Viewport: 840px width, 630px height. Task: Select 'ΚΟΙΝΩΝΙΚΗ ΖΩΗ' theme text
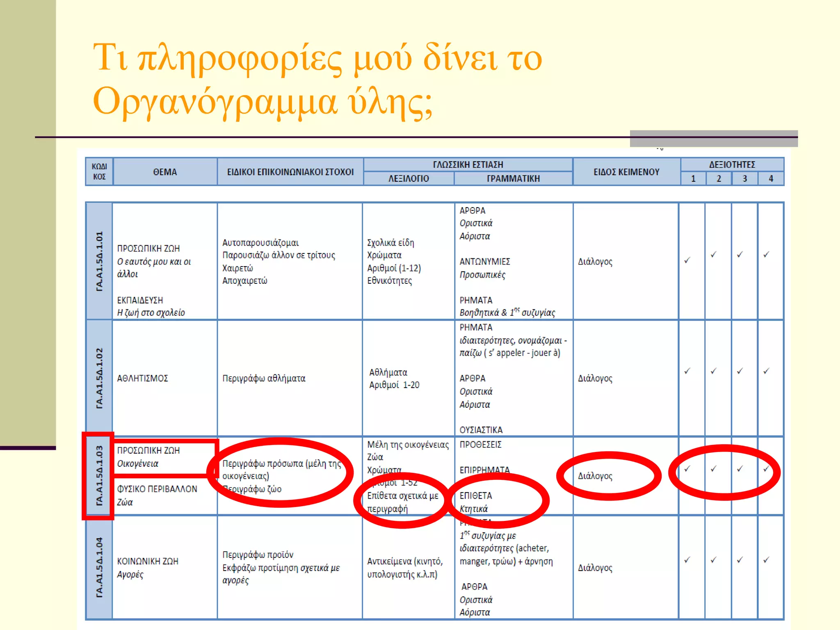[148, 561]
